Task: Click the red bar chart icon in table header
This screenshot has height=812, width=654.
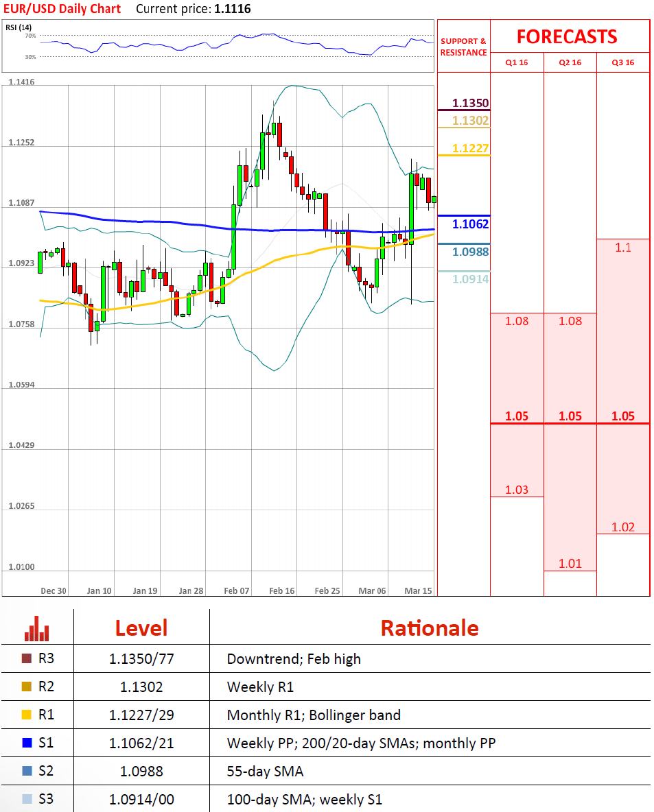Action: tap(37, 628)
